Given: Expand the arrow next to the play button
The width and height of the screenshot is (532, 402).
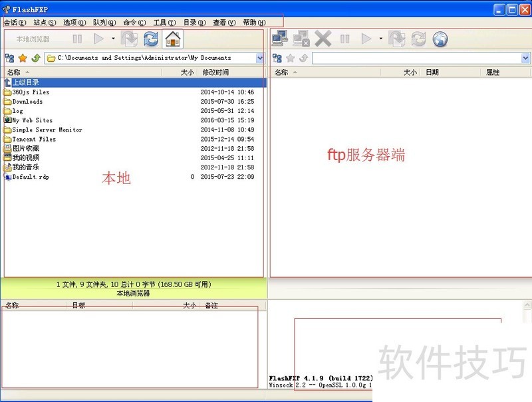Looking at the screenshot, I should (x=112, y=39).
